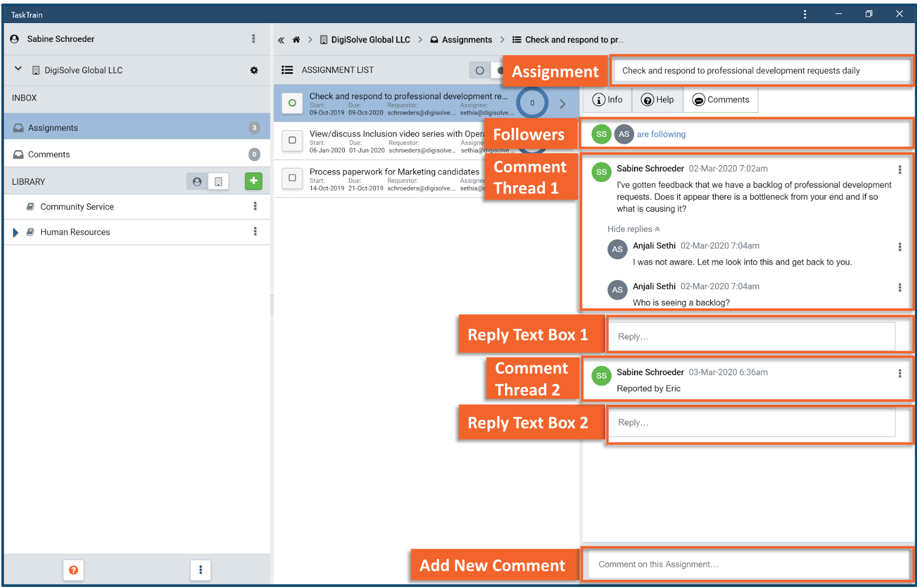The image size is (917, 588).
Task: Add a new library item with plus button
Action: [x=253, y=181]
